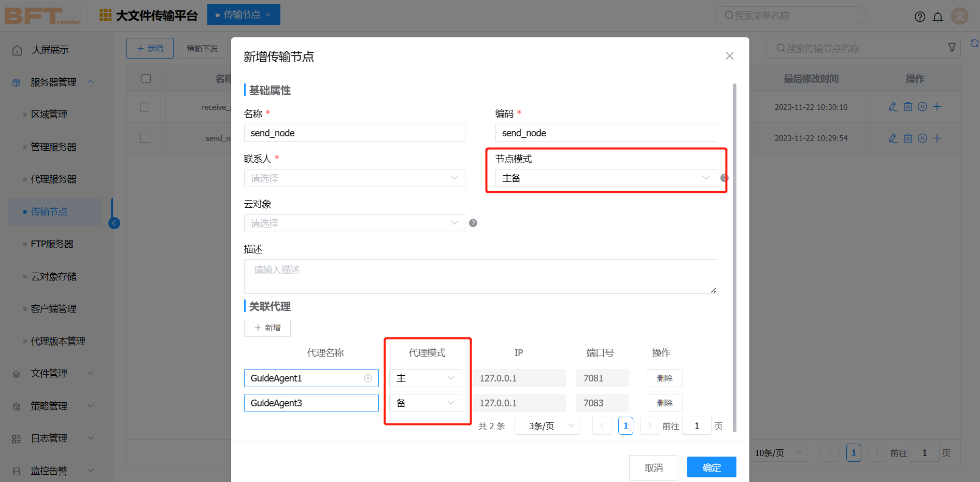Check the checkbox for the receive row
This screenshot has width=980, height=482.
click(x=145, y=107)
